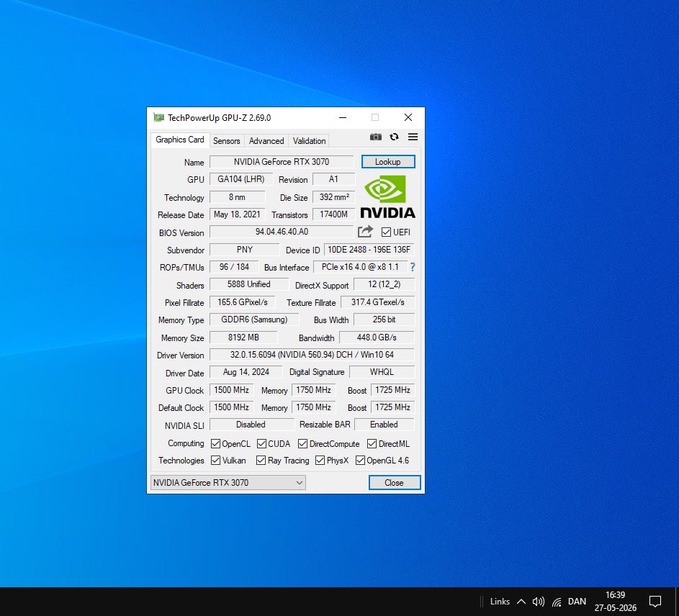Minimize the GPU-Z window
This screenshot has width=679, height=616.
(x=343, y=117)
